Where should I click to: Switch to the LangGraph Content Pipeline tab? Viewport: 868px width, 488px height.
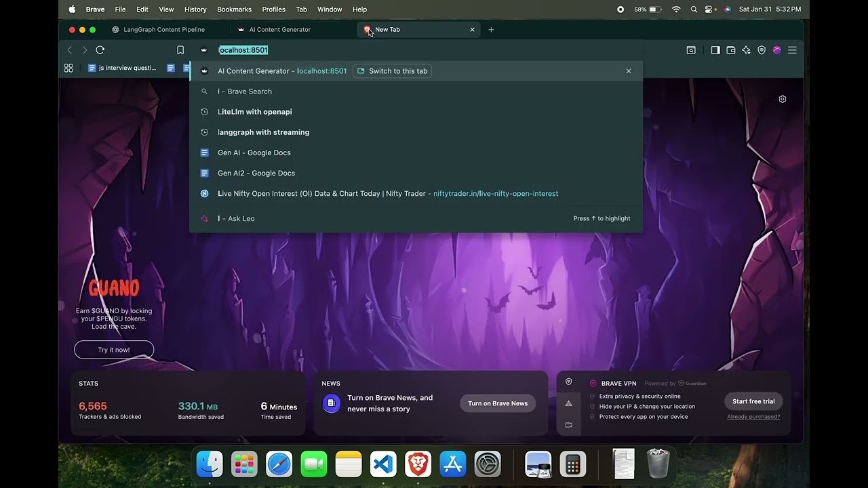click(163, 30)
